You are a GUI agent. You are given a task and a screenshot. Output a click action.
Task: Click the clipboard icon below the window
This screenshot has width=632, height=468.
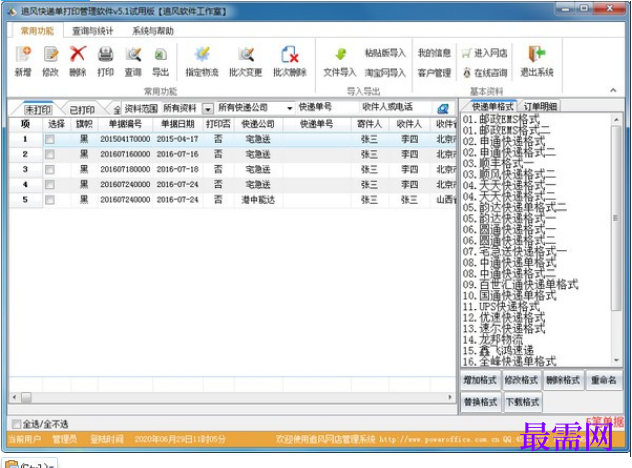point(11,464)
